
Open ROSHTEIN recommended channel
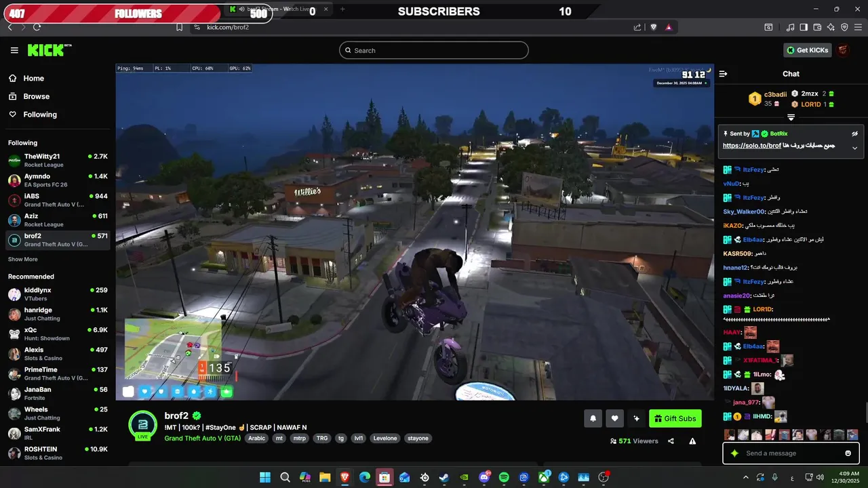point(58,453)
